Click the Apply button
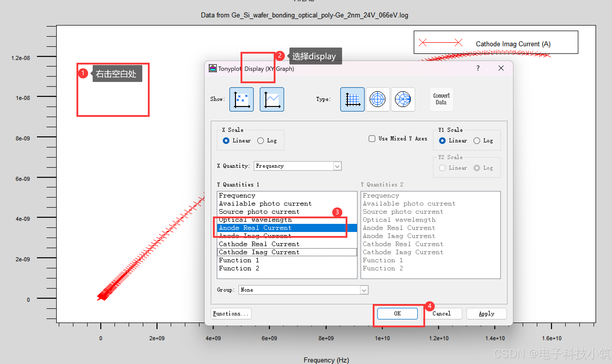612x364 pixels. (x=486, y=314)
